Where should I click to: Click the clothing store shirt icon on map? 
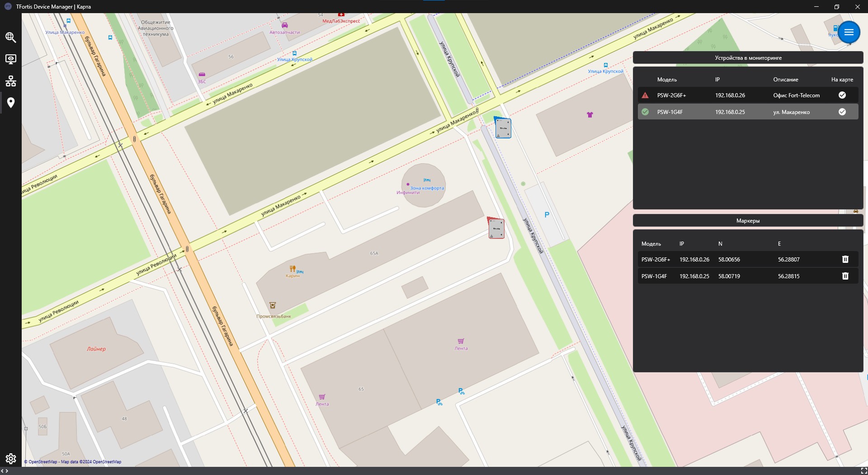click(590, 115)
